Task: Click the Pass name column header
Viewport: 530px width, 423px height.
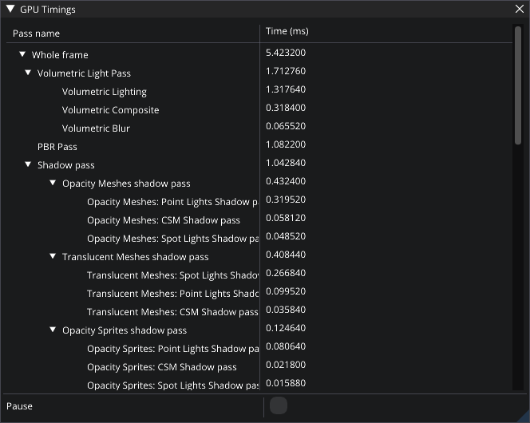Action: [x=36, y=33]
